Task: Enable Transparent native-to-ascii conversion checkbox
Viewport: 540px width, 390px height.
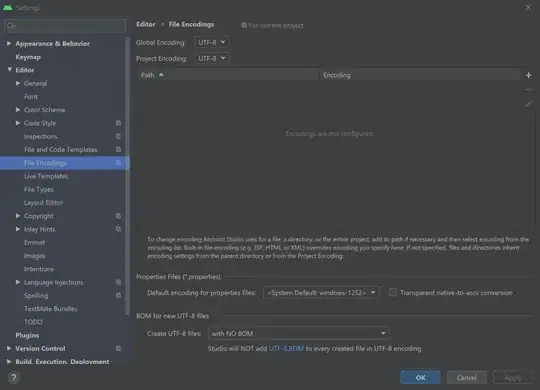Action: [x=393, y=292]
